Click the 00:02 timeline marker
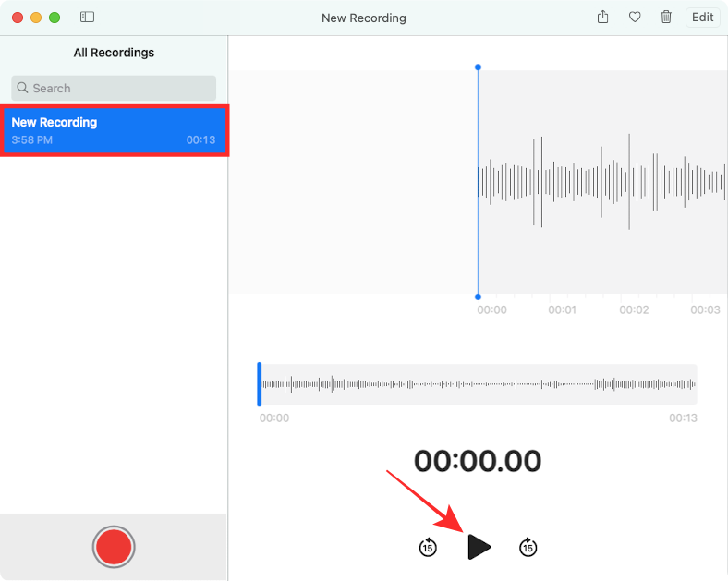 [x=634, y=309]
